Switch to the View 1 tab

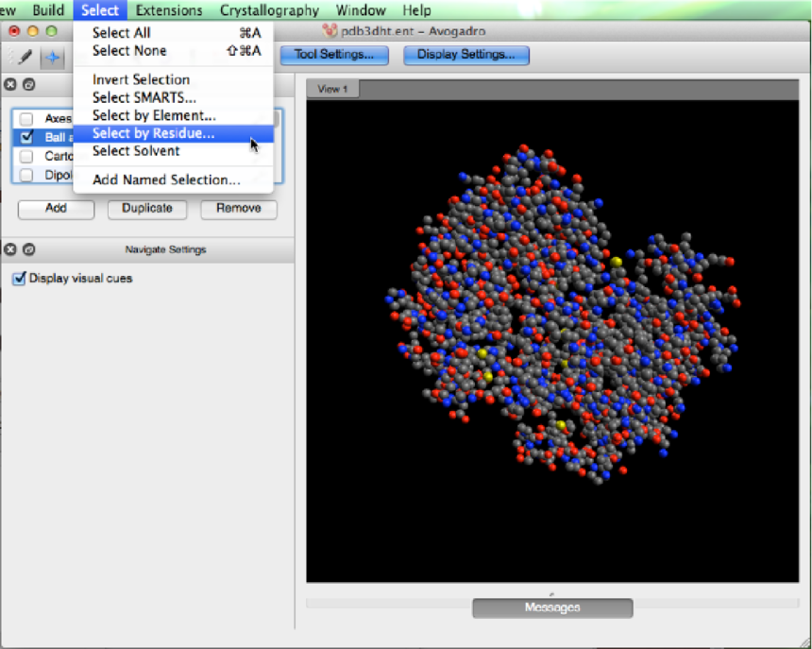click(x=332, y=89)
